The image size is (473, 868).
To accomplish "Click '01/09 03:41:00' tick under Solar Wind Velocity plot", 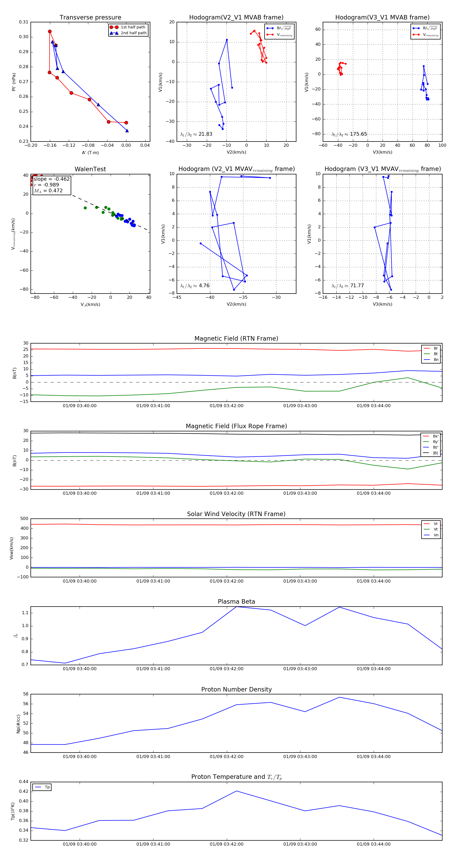I will (x=153, y=581).
